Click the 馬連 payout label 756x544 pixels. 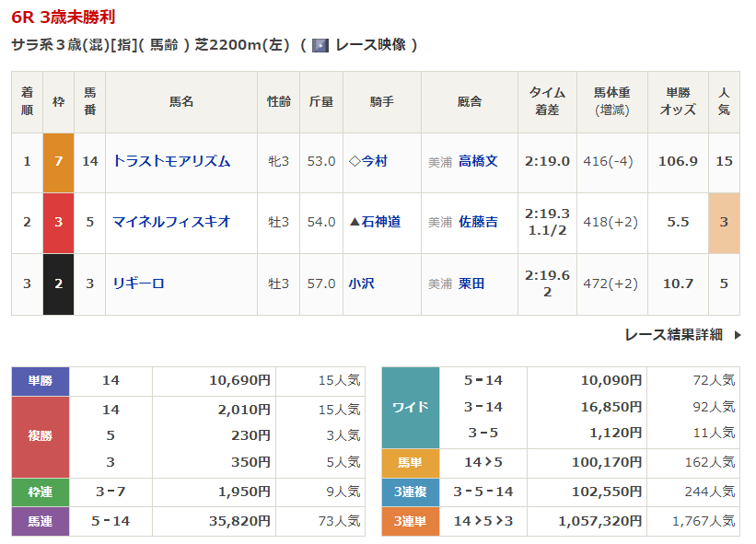click(41, 522)
